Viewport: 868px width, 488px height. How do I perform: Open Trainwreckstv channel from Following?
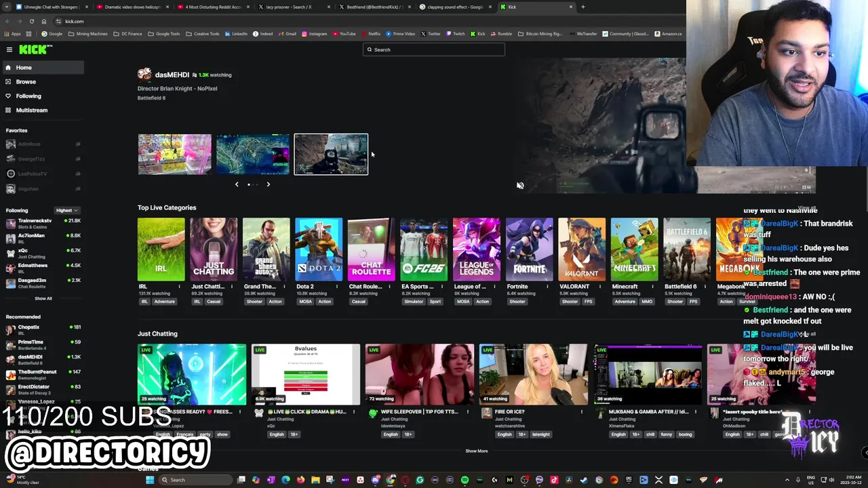pos(42,223)
